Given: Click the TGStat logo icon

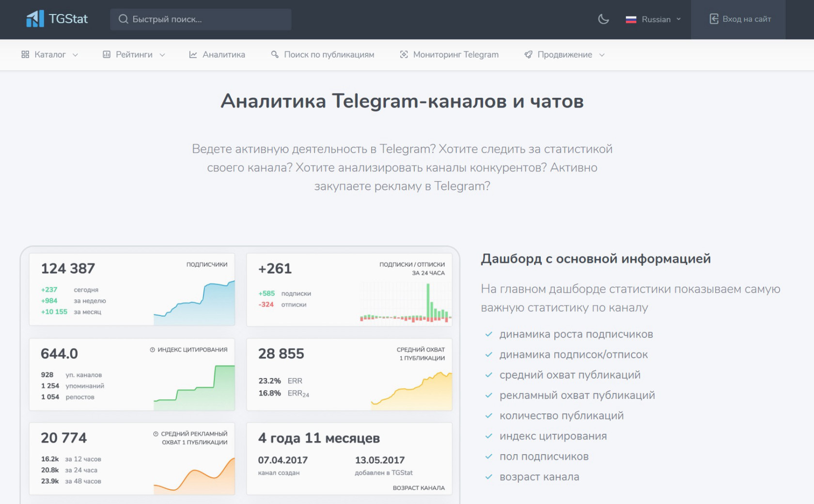Looking at the screenshot, I should coord(35,19).
